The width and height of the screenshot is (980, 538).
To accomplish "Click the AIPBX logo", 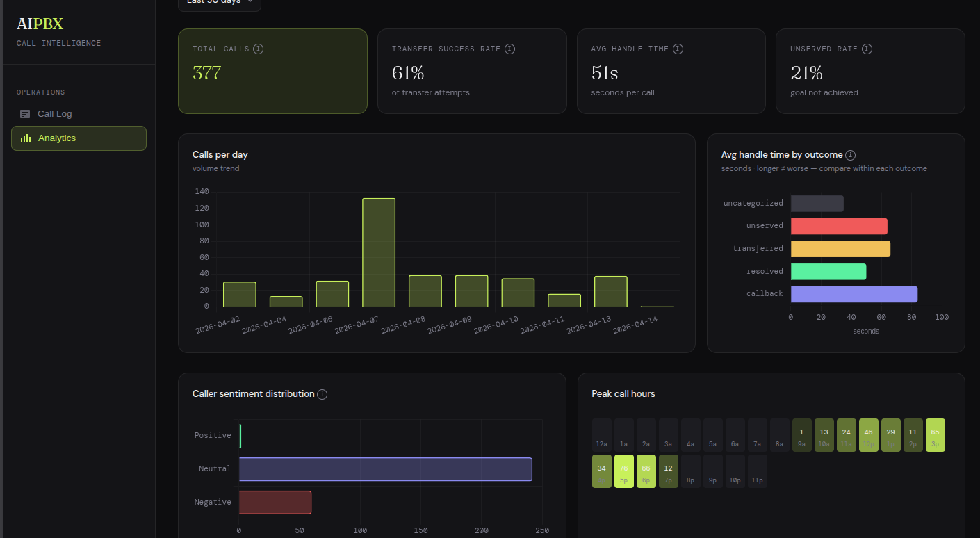I will [x=40, y=24].
